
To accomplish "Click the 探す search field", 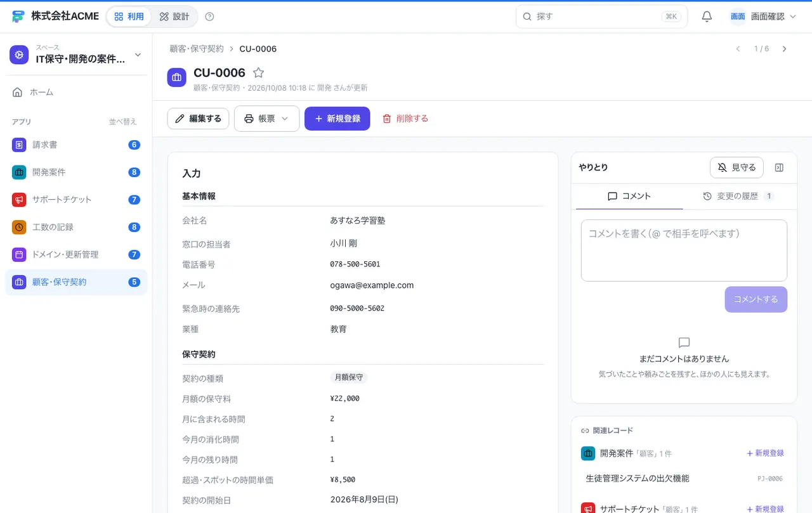I will point(602,16).
